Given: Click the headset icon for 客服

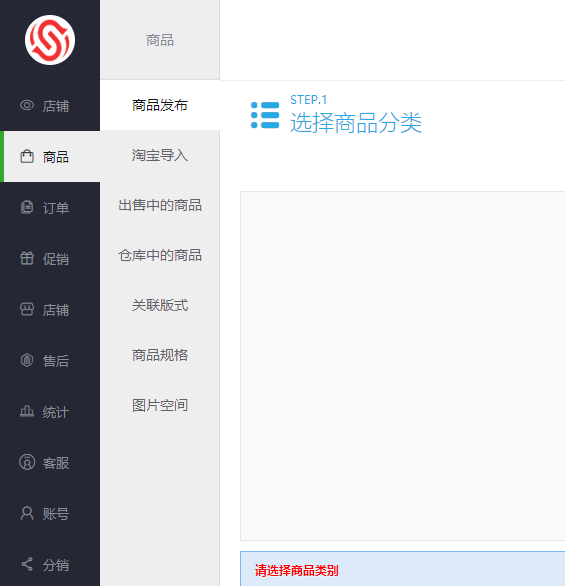Looking at the screenshot, I should click(27, 462).
